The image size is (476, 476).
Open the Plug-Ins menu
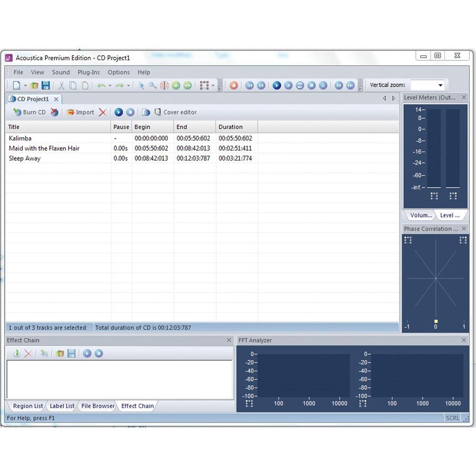(89, 72)
